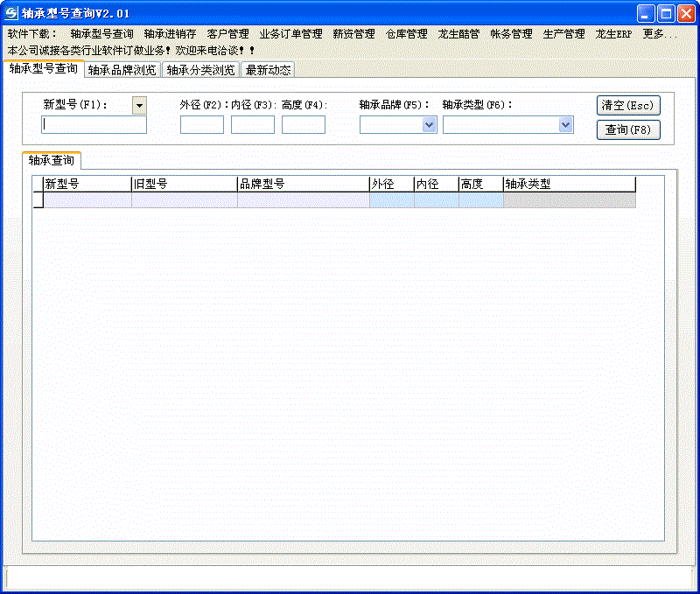The height and width of the screenshot is (594, 700).
Task: Close the 轴承型号查询 window
Action: [686, 14]
